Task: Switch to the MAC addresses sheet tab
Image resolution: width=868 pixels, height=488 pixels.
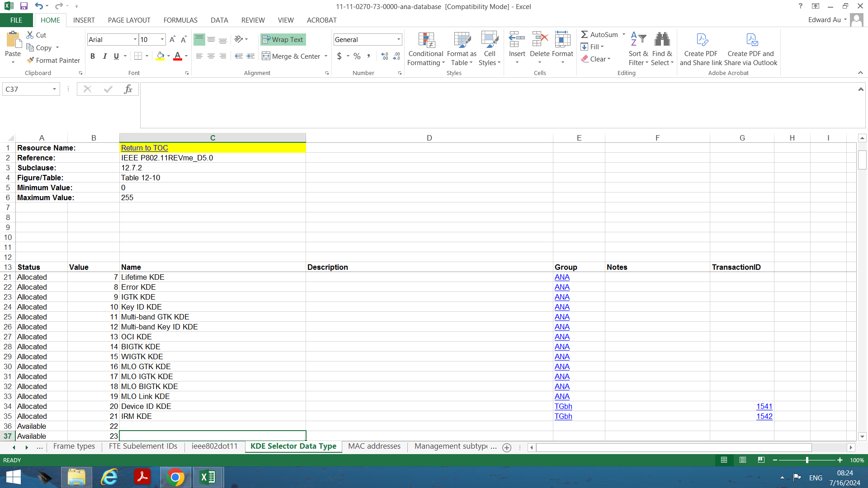Action: (374, 446)
